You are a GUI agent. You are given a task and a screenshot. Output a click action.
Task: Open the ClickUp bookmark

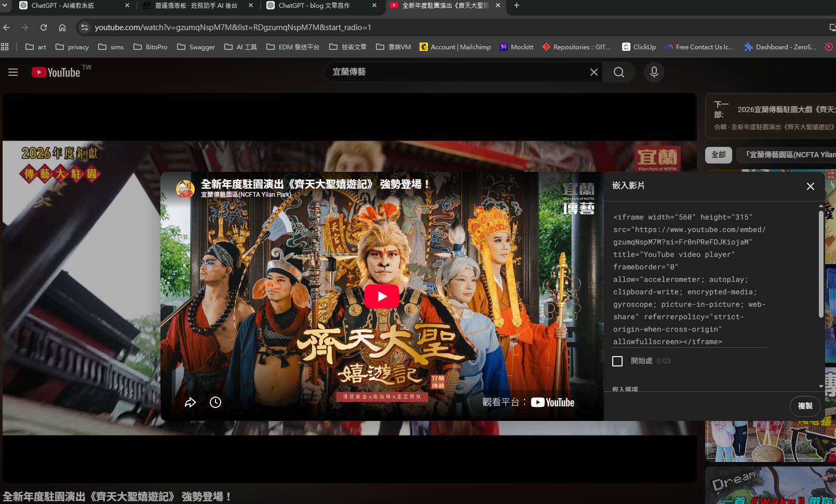pyautogui.click(x=639, y=47)
